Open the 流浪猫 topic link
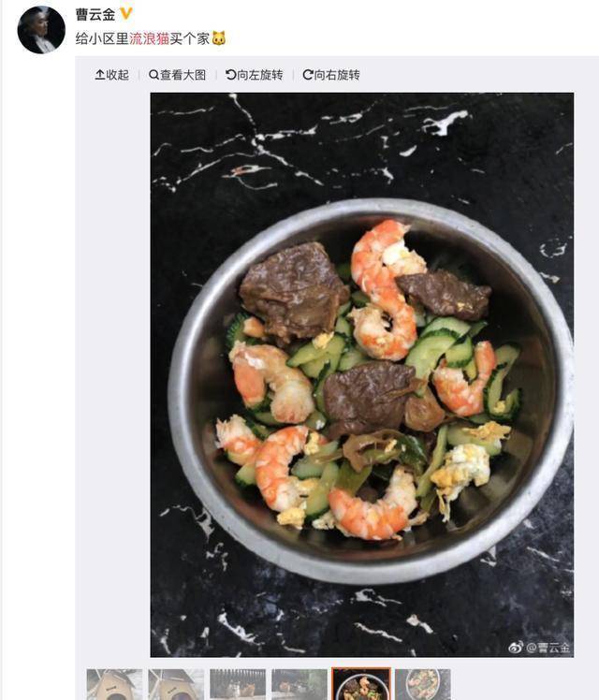Viewport: 599px width, 700px height. tap(149, 39)
